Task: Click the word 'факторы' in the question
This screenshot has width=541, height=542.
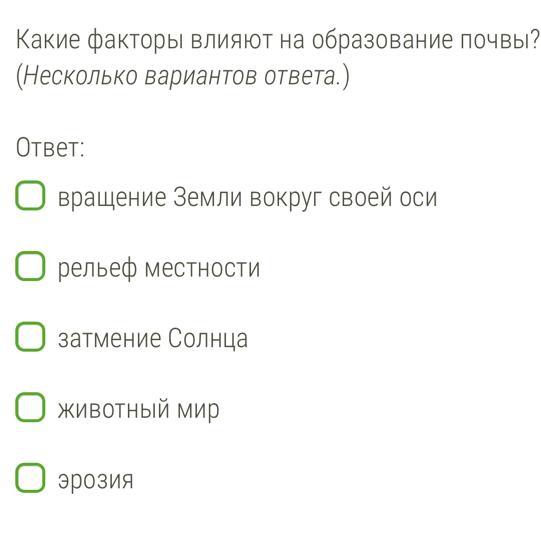Action: [135, 41]
